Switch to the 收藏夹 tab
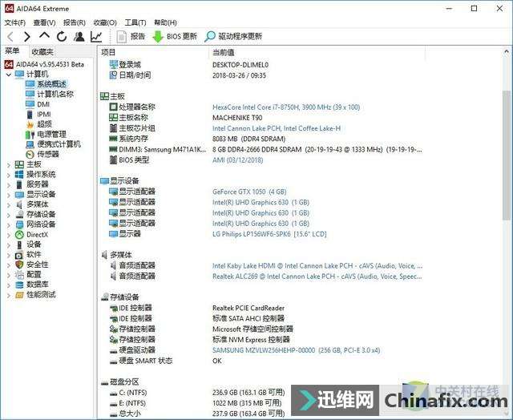This screenshot has height=420, width=513. [x=42, y=51]
